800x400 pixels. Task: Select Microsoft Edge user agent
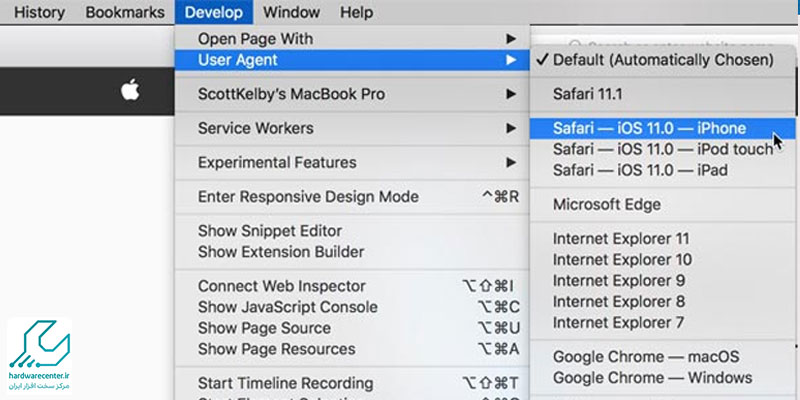(662, 205)
